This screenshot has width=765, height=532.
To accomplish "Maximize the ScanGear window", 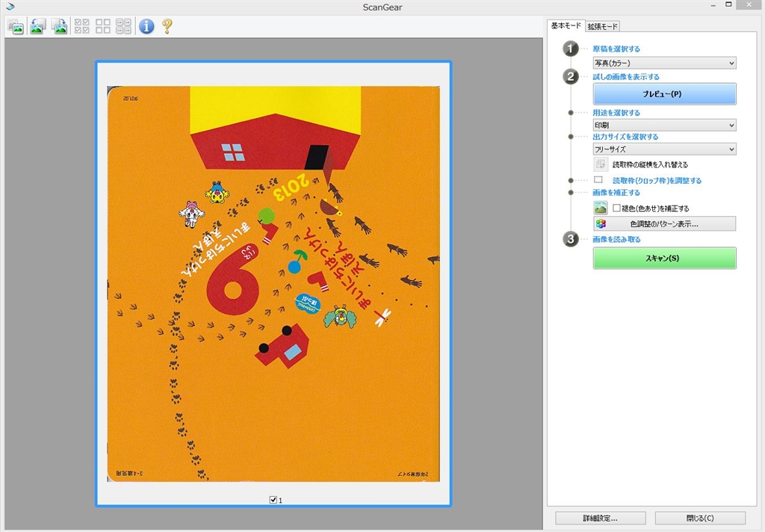I will (x=728, y=5).
